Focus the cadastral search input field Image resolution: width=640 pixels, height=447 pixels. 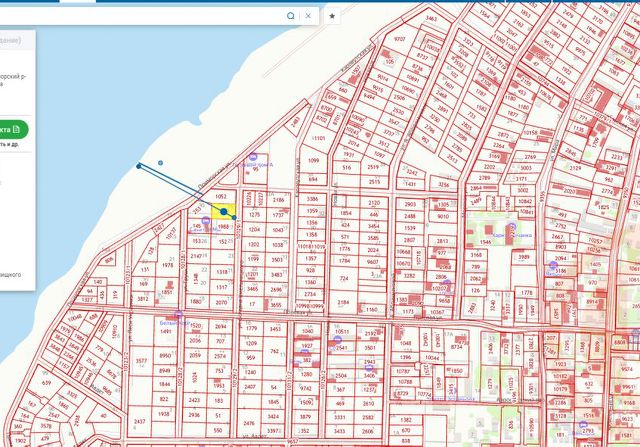[141, 16]
